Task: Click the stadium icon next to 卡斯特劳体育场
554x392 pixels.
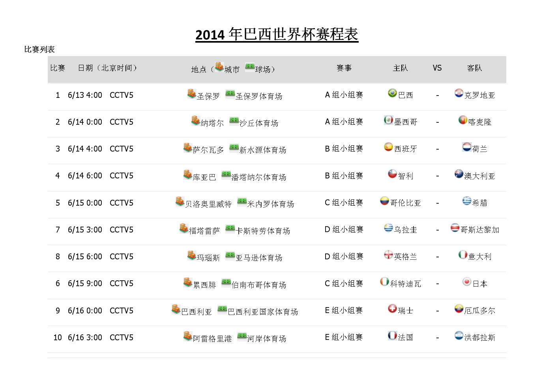Action: [230, 228]
